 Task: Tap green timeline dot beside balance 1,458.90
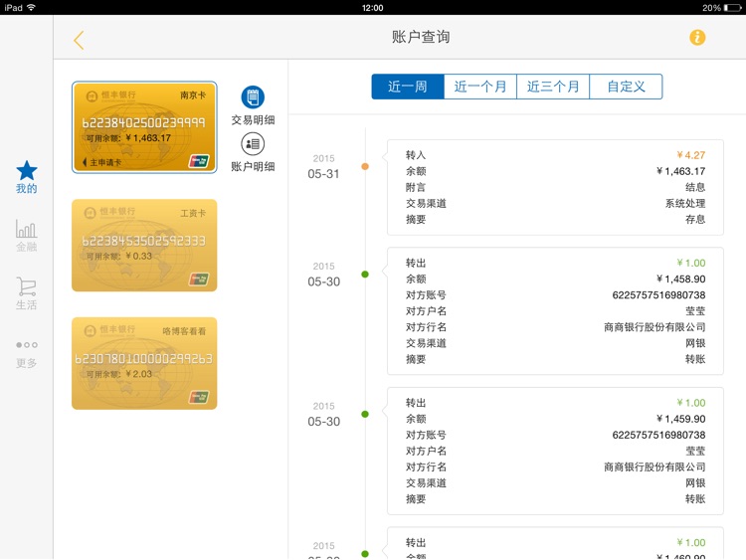(x=365, y=275)
